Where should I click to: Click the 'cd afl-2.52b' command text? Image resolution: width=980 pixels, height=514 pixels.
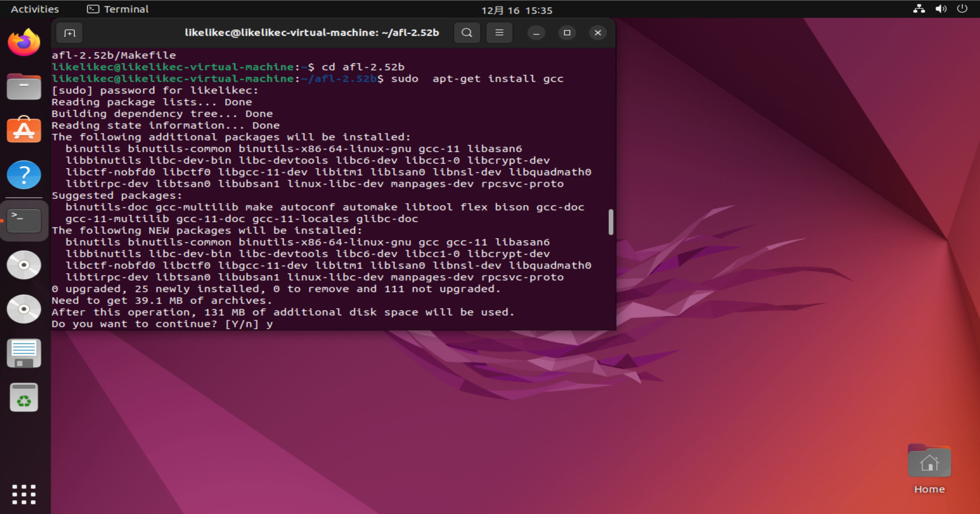363,67
